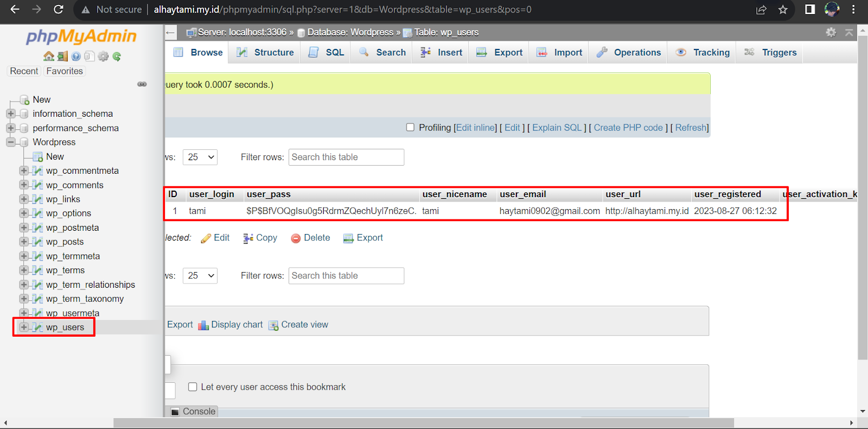Click the log out door icon

(x=62, y=56)
